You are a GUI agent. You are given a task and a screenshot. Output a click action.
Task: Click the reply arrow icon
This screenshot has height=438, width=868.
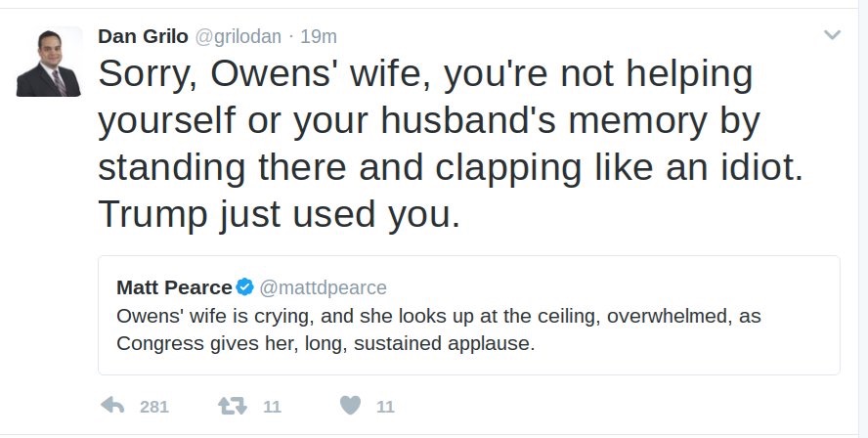point(112,406)
